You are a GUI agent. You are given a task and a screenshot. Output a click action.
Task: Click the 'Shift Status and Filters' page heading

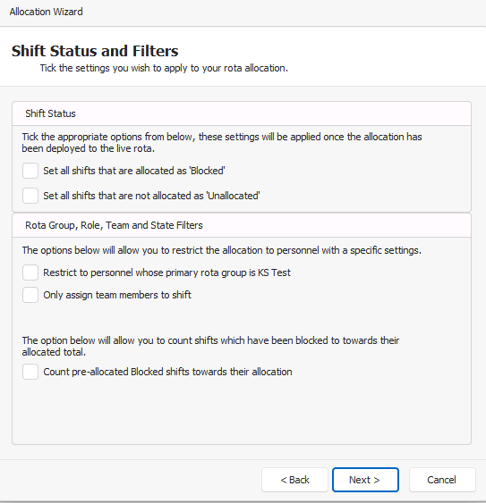[x=95, y=51]
